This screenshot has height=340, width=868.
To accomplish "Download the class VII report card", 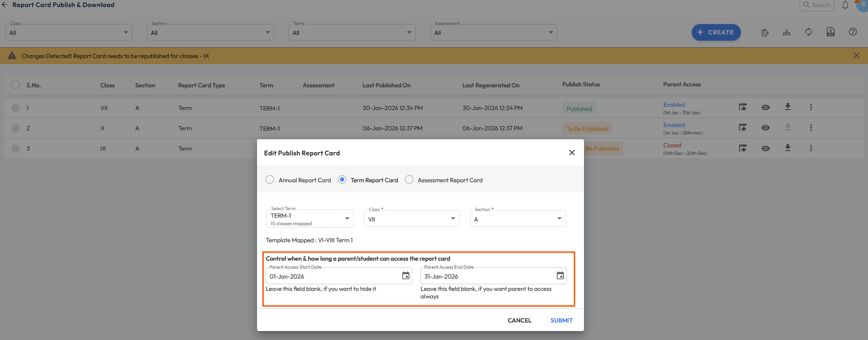I will [788, 107].
